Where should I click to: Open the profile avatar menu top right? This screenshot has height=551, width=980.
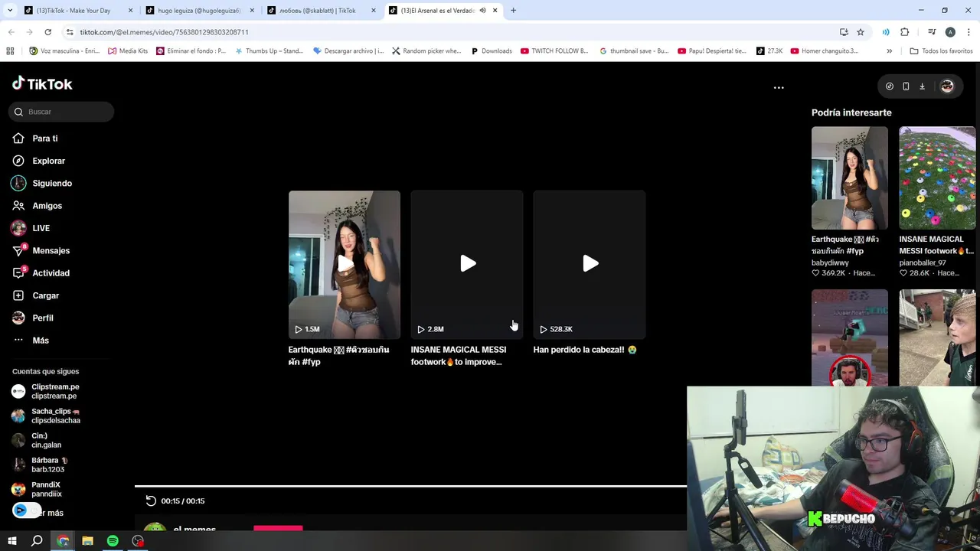click(947, 86)
